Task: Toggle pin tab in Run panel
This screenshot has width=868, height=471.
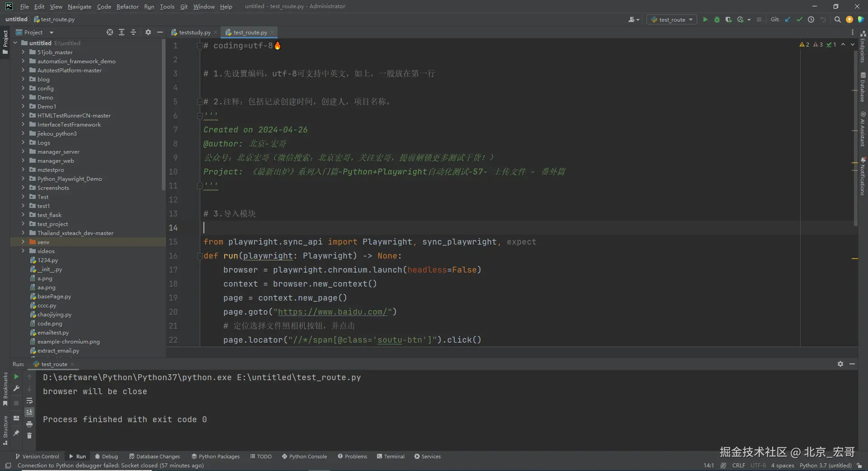Action: (x=16, y=433)
